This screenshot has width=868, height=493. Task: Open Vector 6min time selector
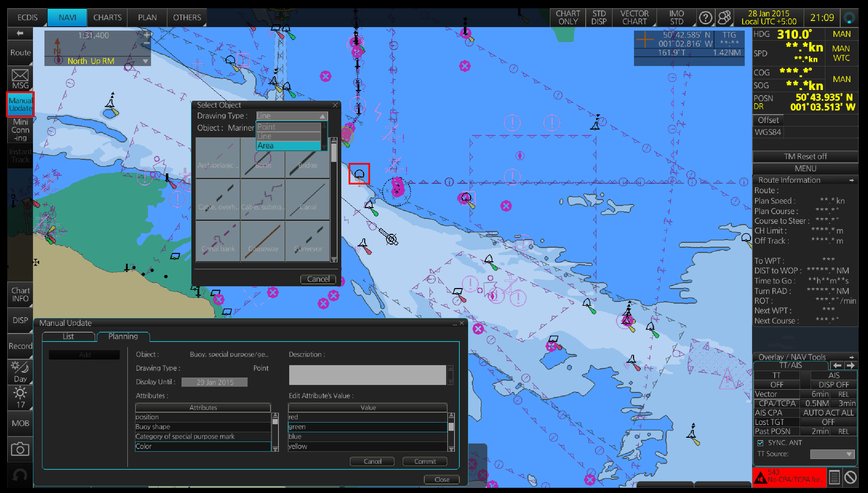pyautogui.click(x=815, y=394)
